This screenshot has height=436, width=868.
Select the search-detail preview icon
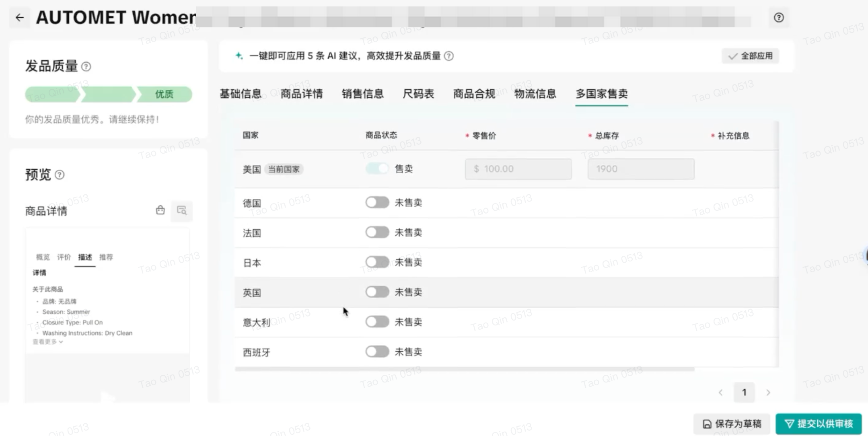point(182,210)
